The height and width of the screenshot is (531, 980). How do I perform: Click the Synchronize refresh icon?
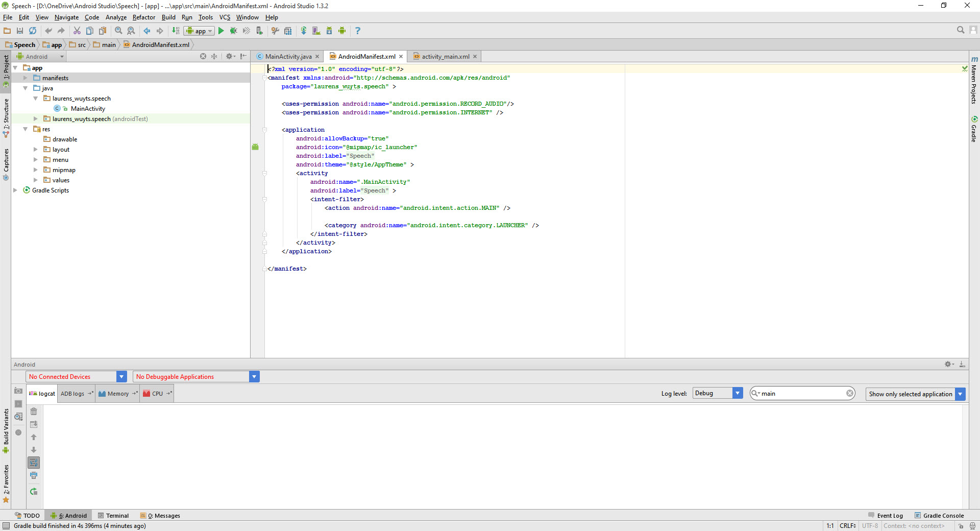(x=33, y=31)
